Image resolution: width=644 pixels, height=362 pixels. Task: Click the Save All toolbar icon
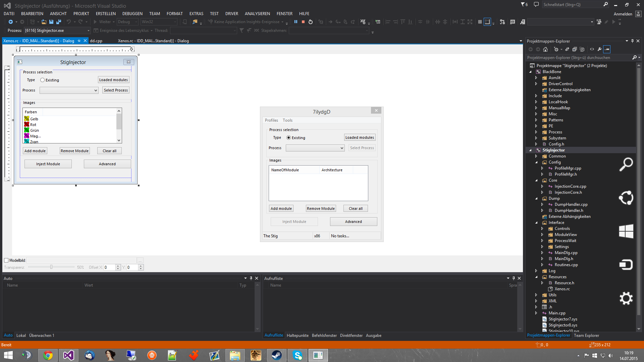click(x=58, y=21)
